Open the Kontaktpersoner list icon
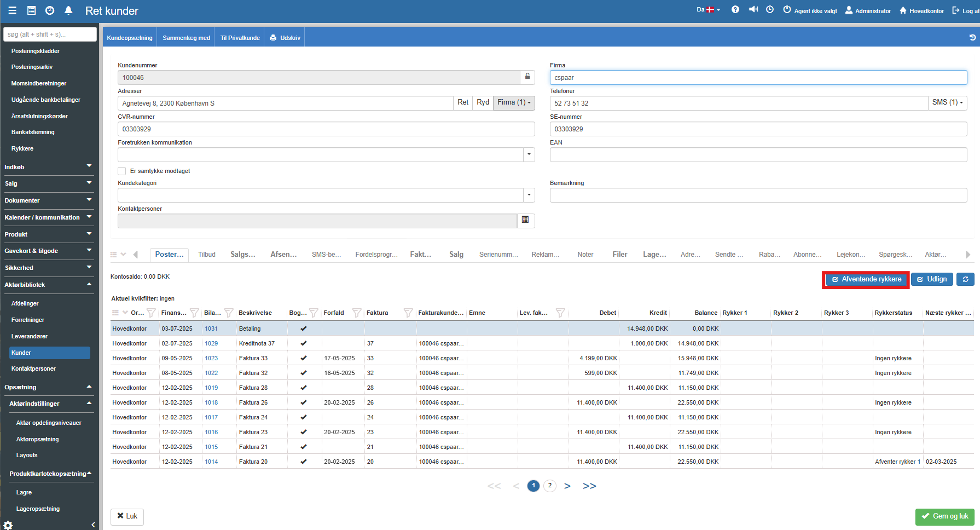The image size is (980, 530). click(x=525, y=220)
